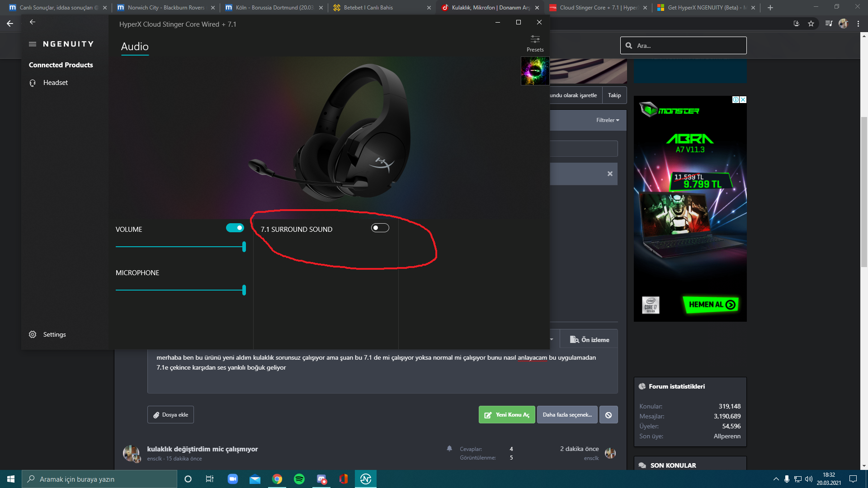Click the Dosya ekle button
This screenshot has height=488, width=868.
(170, 415)
